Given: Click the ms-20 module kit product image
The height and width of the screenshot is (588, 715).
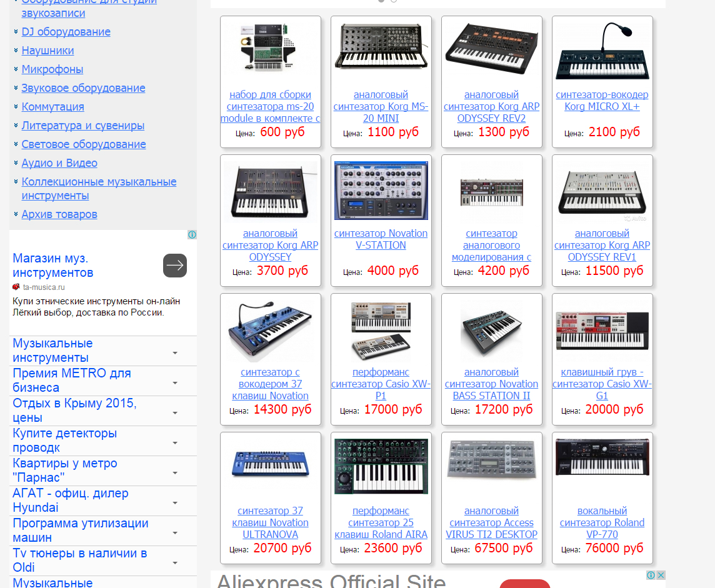Looking at the screenshot, I should (271, 47).
